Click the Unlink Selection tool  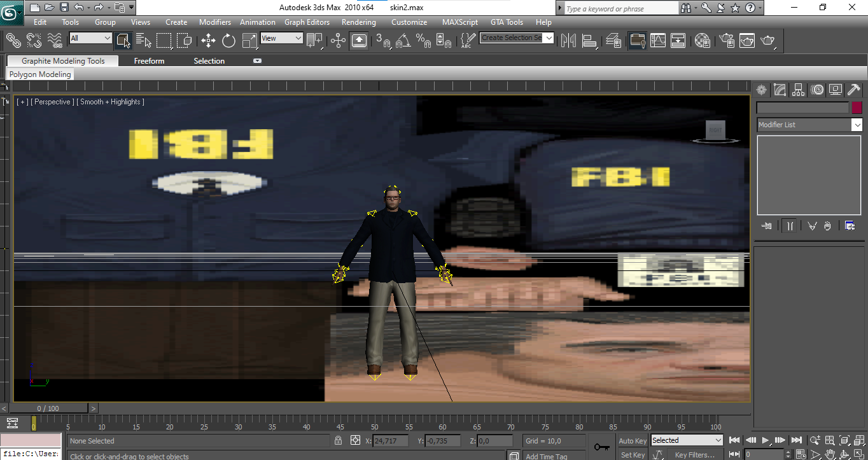coord(34,40)
